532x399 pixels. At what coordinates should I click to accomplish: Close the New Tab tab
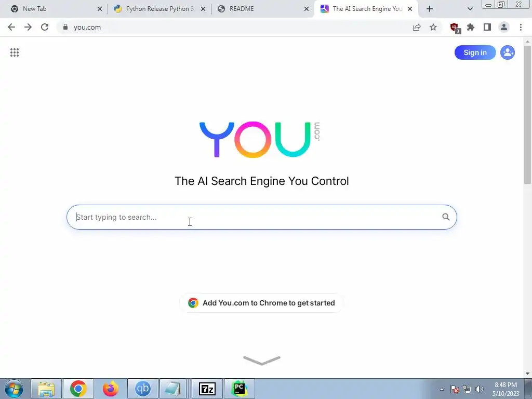pyautogui.click(x=100, y=9)
